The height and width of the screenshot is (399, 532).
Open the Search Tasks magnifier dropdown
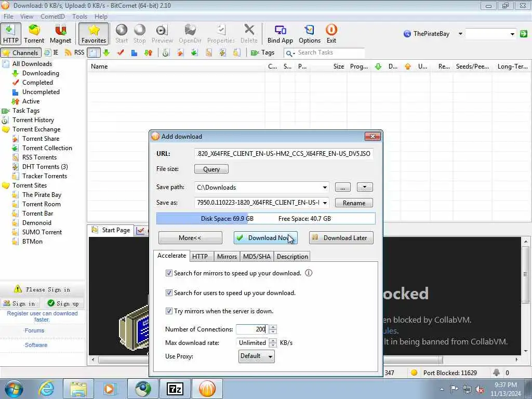[290, 53]
